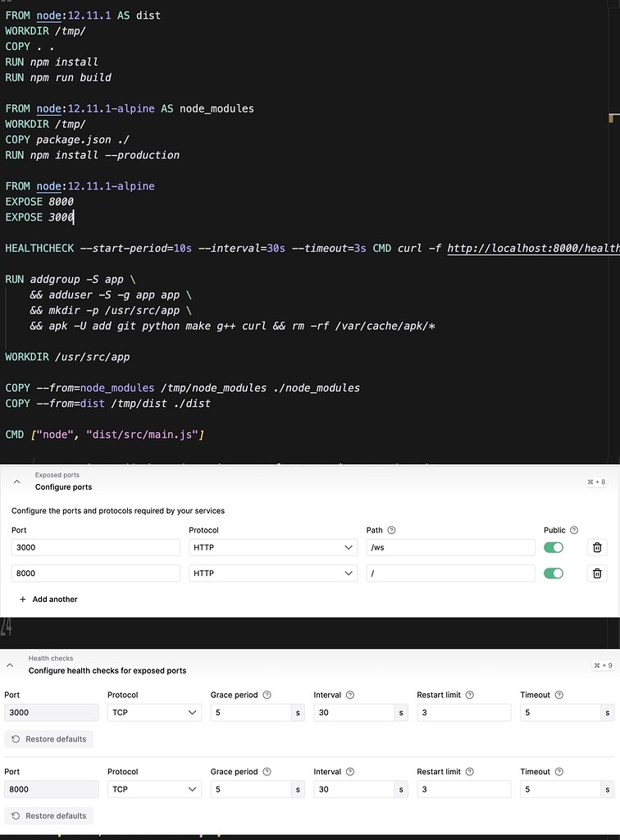Delete the port 8000 mapping via trash icon
Image resolution: width=620 pixels, height=840 pixels.
[x=597, y=573]
